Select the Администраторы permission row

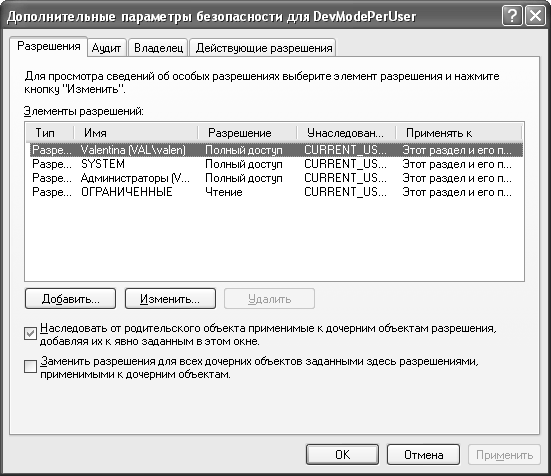(276, 178)
